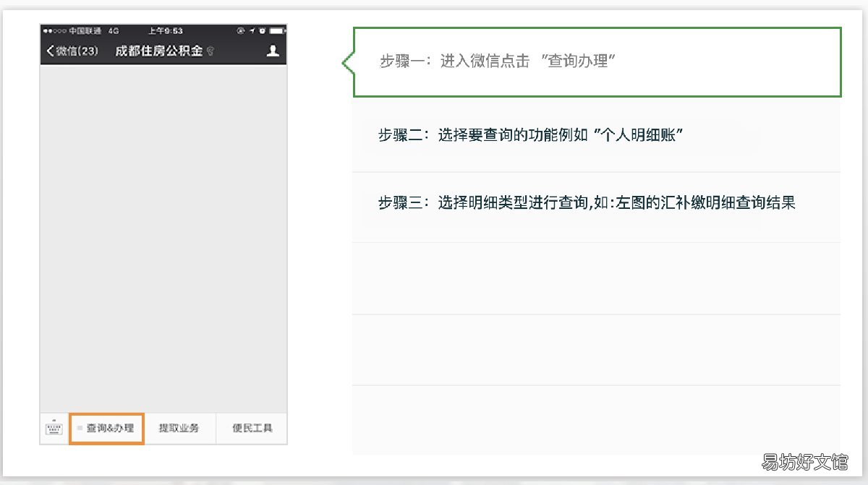The image size is (868, 485).
Task: Select step 步骤一 进入微信点击查询办理
Action: (x=597, y=62)
